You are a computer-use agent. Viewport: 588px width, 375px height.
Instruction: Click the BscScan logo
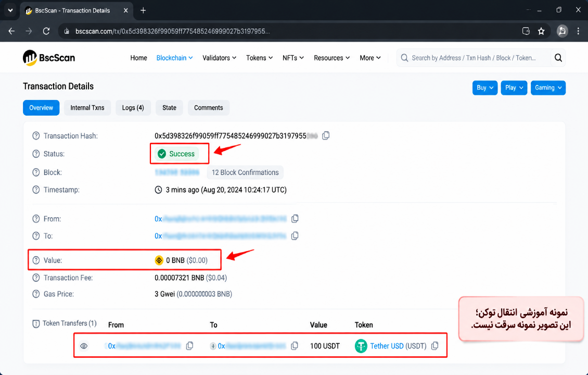tap(49, 58)
